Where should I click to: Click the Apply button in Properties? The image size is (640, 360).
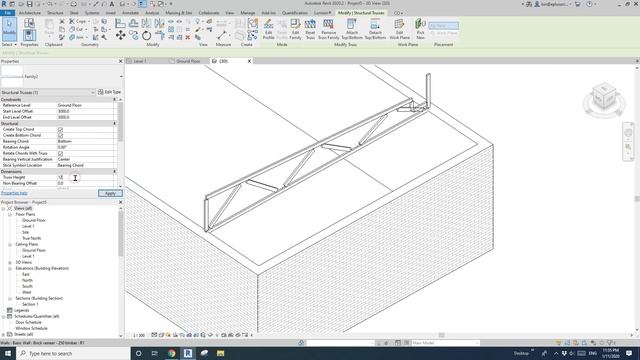[x=110, y=193]
